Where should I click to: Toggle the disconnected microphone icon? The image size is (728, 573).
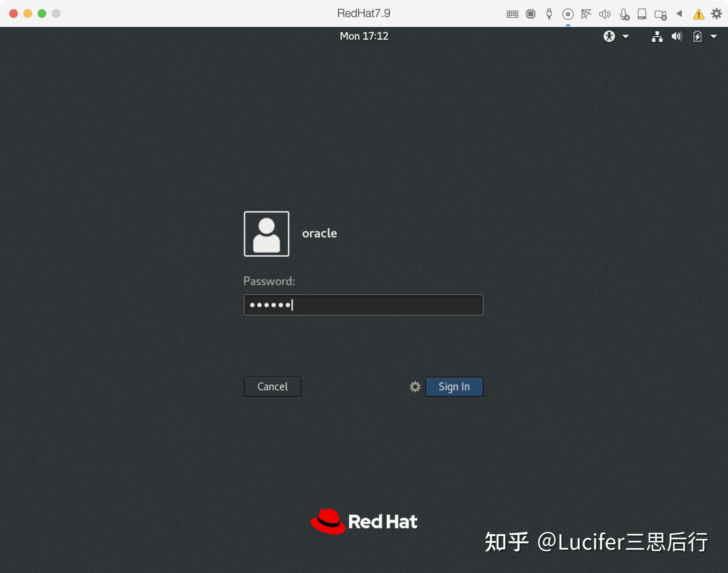point(624,14)
